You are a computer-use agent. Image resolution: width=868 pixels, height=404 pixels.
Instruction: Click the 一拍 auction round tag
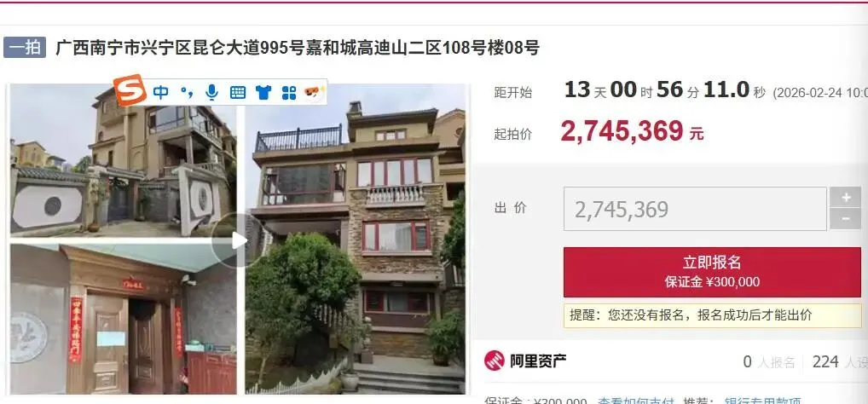click(x=25, y=48)
